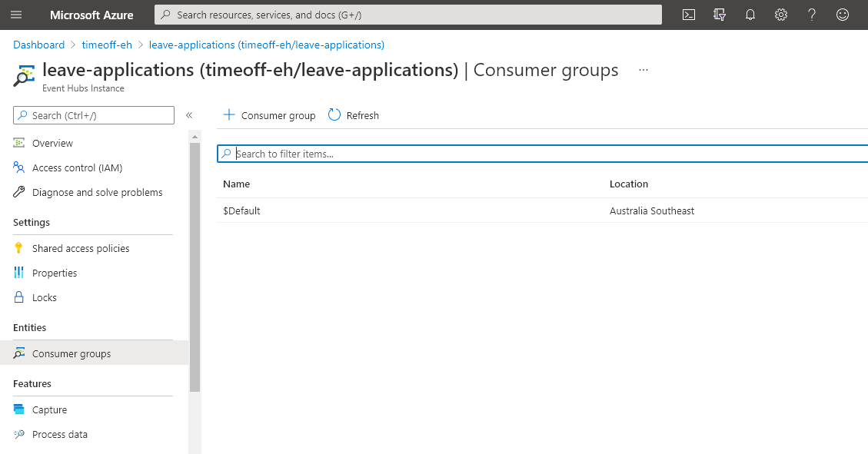The height and width of the screenshot is (454, 868).
Task: Click Microsoft Azure home label
Action: (91, 15)
